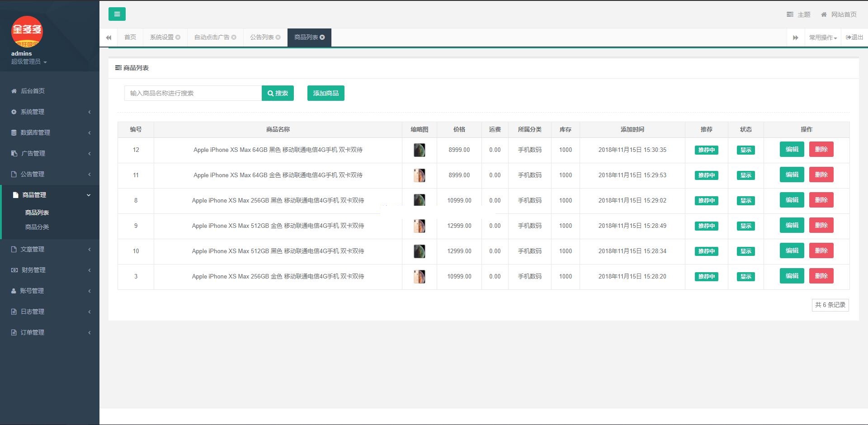Go to 后台首页 in sidebar
868x425 pixels.
coord(33,91)
